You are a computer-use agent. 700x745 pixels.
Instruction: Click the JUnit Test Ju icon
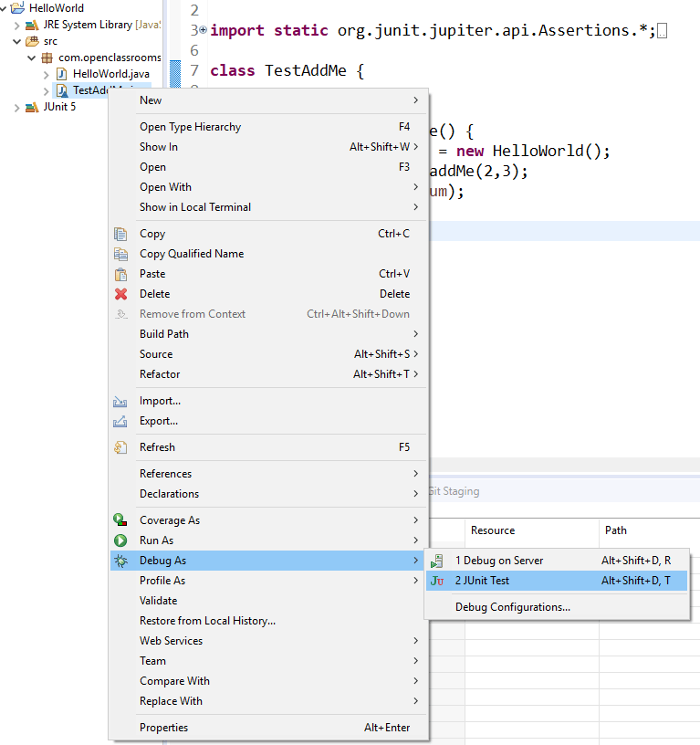(x=437, y=581)
